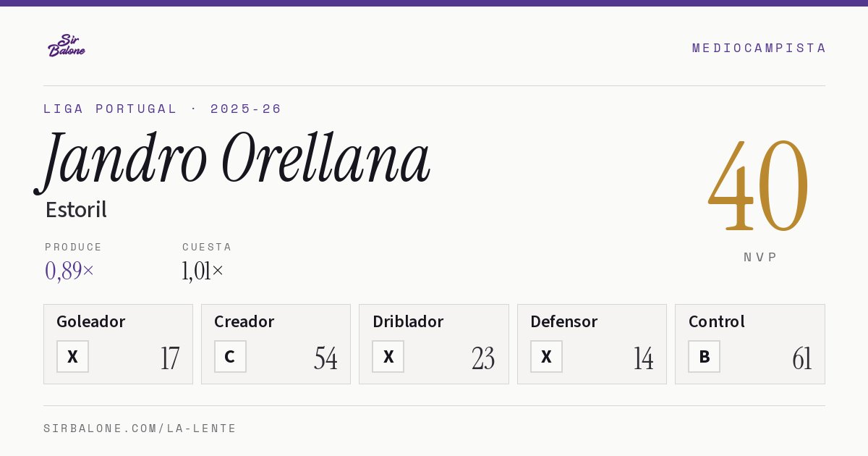Click the Cuesta 1,01× value

(203, 271)
